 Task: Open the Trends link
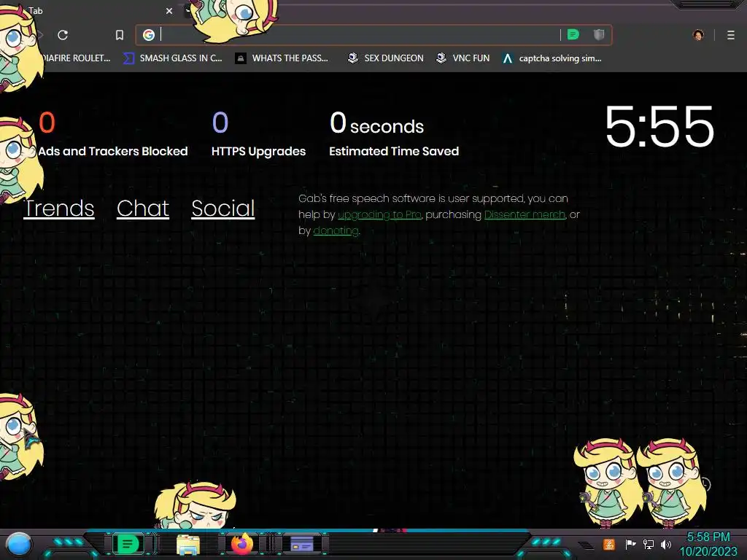[59, 209]
